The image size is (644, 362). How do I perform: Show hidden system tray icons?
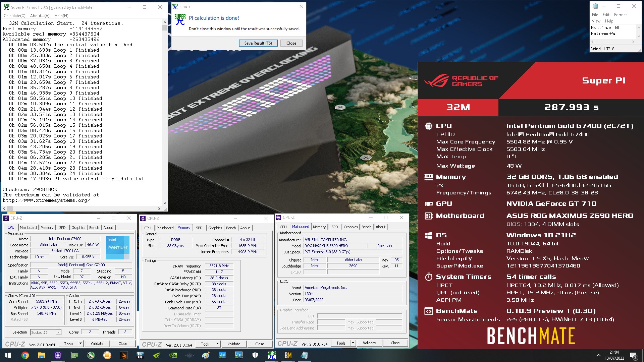[598, 355]
